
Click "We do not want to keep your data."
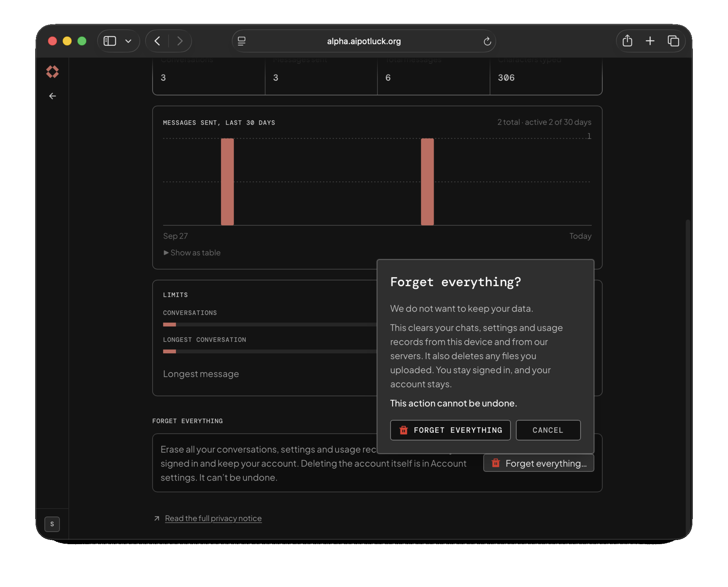[461, 308]
